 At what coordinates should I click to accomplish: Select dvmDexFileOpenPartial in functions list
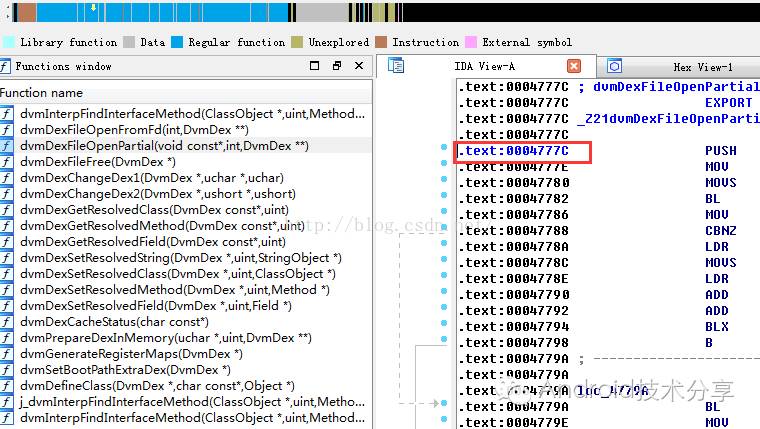[186, 146]
